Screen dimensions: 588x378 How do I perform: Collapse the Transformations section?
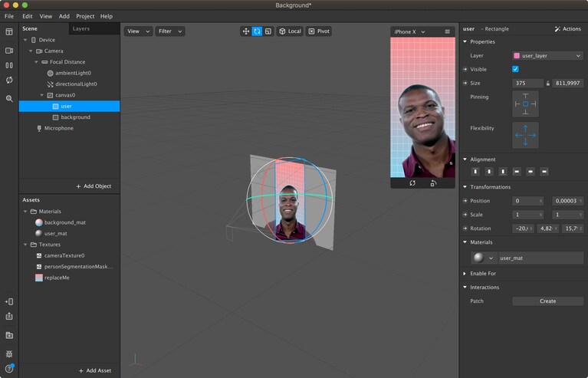[465, 187]
